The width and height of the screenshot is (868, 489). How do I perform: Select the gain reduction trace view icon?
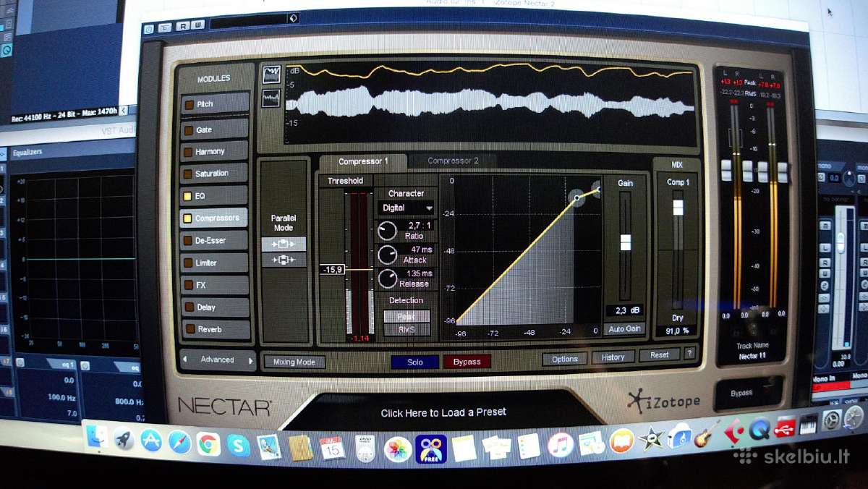[x=272, y=75]
